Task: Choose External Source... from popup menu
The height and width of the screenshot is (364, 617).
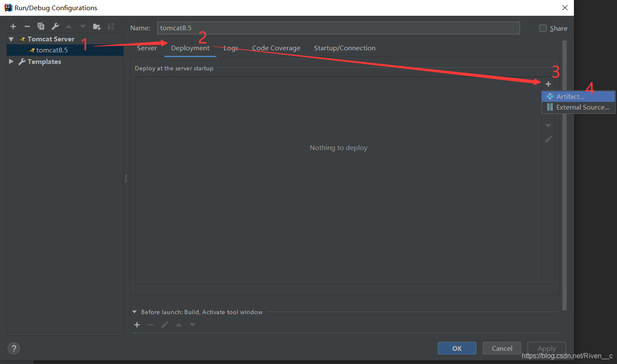Action: pos(578,107)
